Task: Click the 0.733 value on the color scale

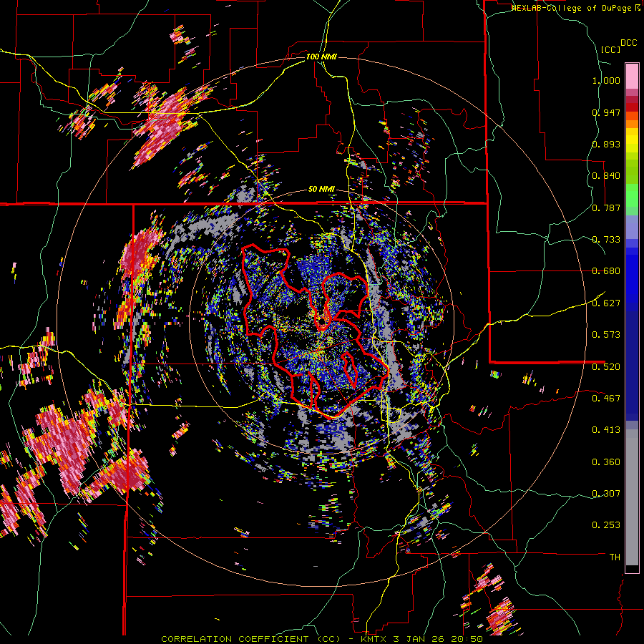Action: [606, 240]
